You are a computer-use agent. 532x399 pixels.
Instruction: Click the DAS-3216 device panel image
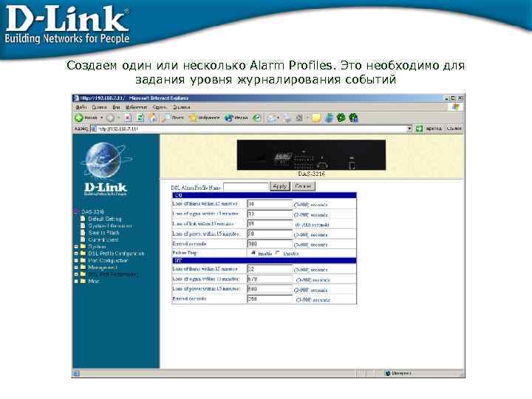(311, 154)
